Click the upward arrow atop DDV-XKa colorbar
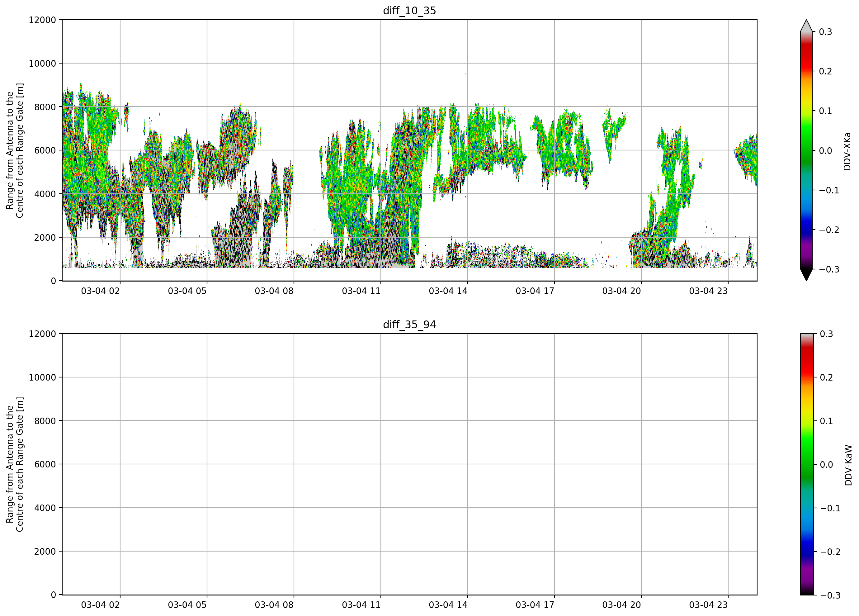 point(806,26)
